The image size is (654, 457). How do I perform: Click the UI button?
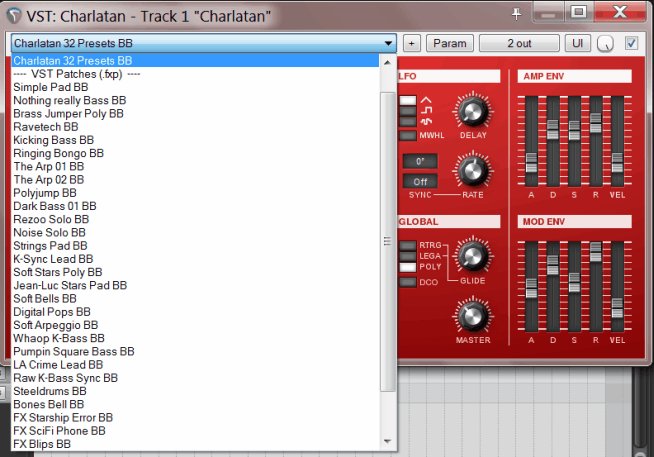coord(578,43)
